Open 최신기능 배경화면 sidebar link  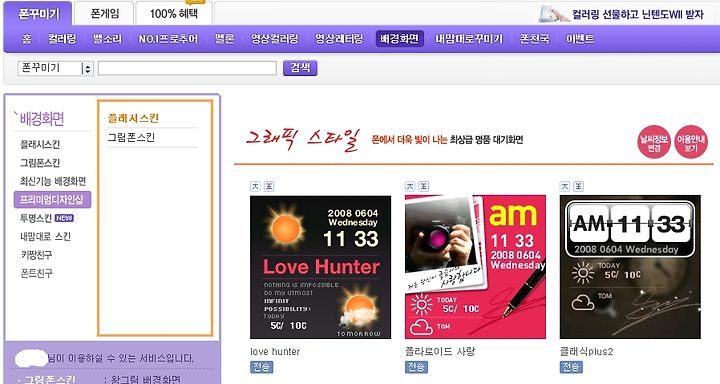53,181
